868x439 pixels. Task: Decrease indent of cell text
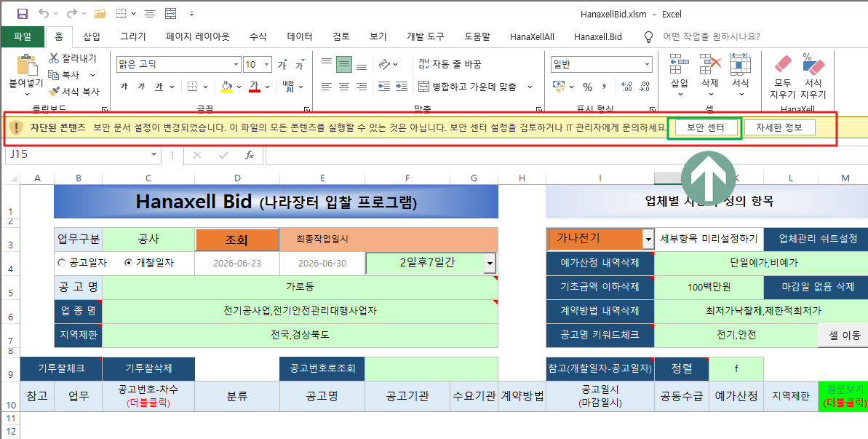pos(384,87)
